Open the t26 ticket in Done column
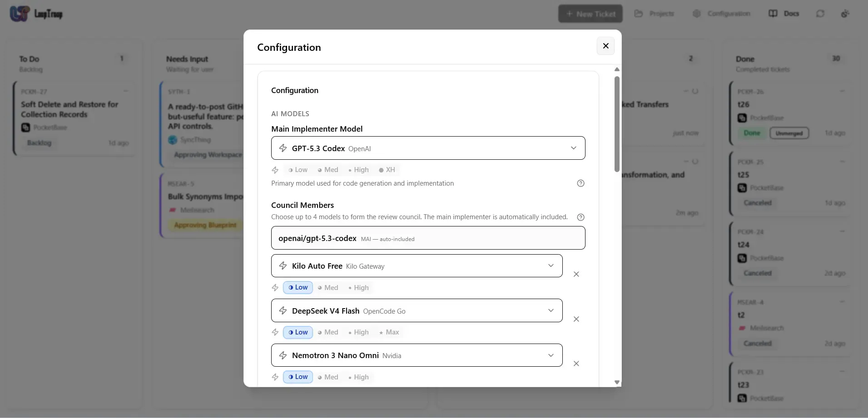 (x=790, y=113)
